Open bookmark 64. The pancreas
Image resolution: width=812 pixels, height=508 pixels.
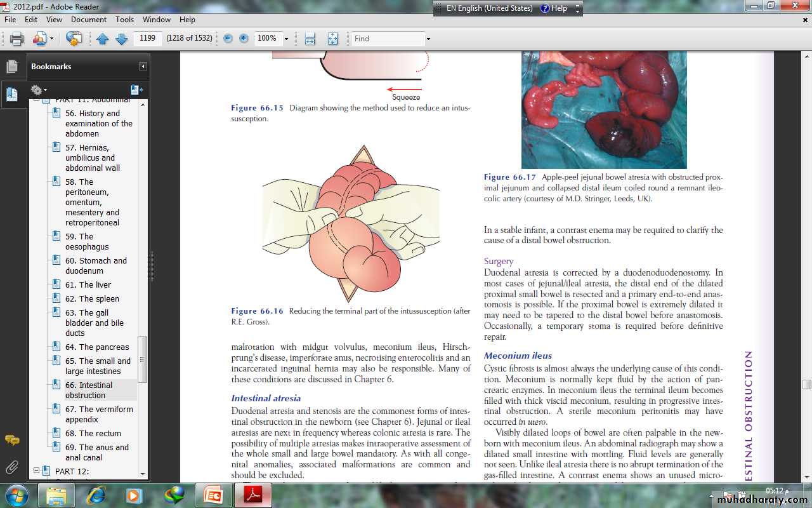(x=97, y=347)
